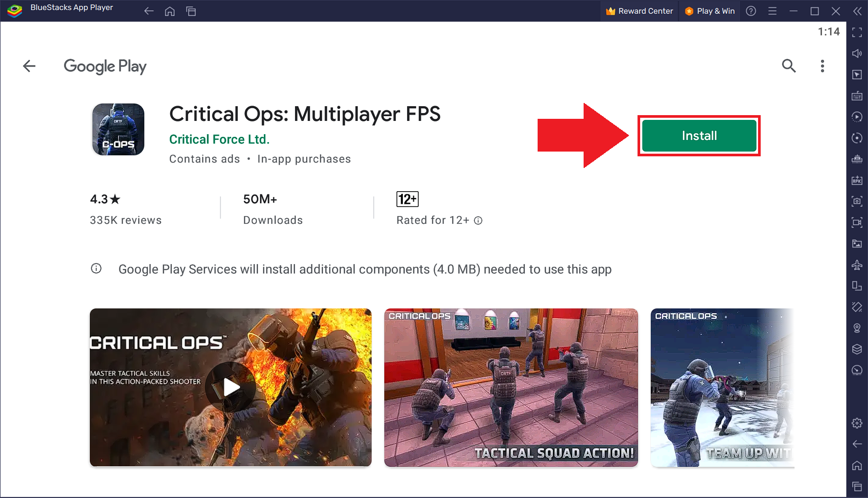Open the game controls keyboard icon
Image resolution: width=868 pixels, height=498 pixels.
pos(857,96)
